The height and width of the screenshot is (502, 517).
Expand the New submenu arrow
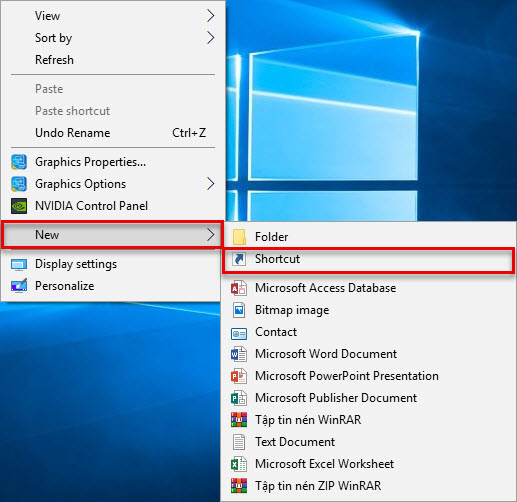(x=210, y=235)
